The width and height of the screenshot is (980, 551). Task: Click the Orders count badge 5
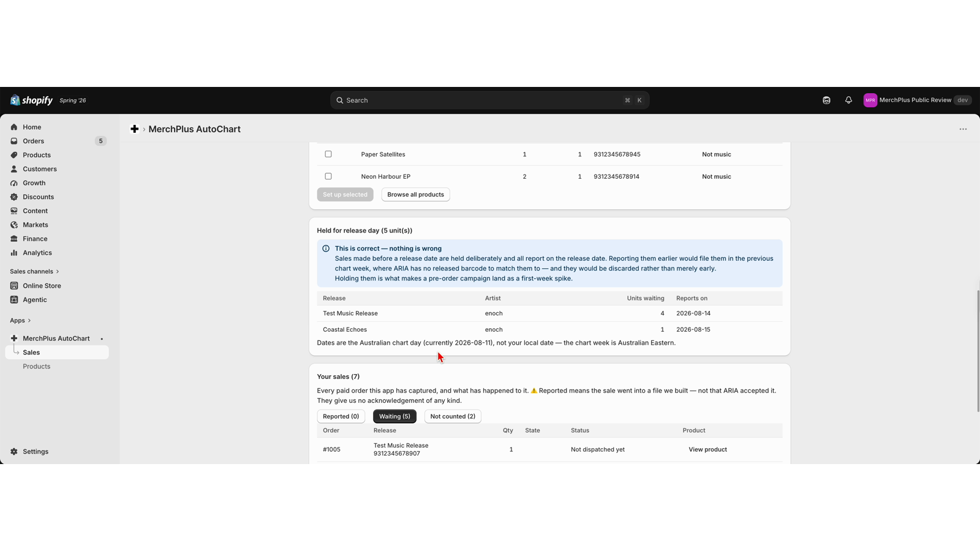100,141
